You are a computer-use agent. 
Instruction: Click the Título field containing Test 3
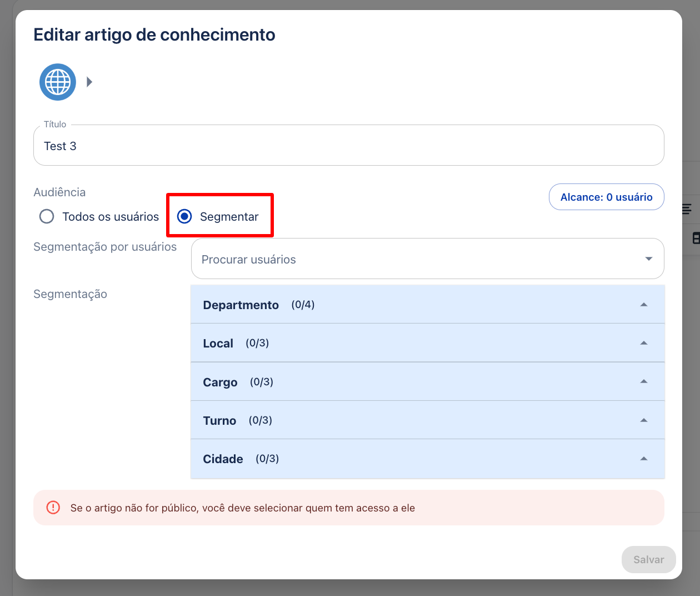pyautogui.click(x=348, y=146)
